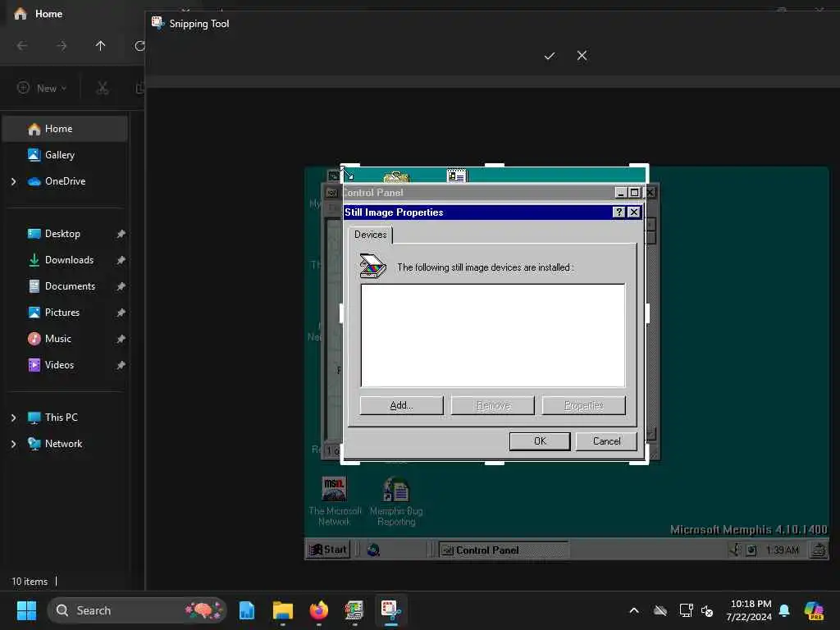Cancel the snip with the X icon

click(x=582, y=56)
